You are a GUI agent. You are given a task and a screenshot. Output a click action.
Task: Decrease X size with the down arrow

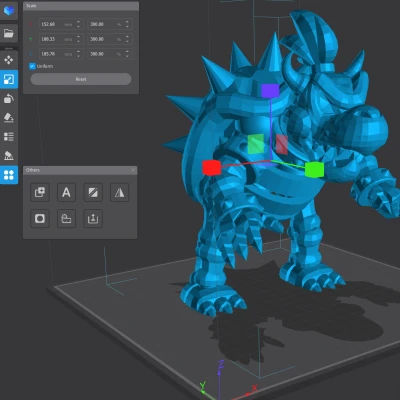(x=78, y=26)
